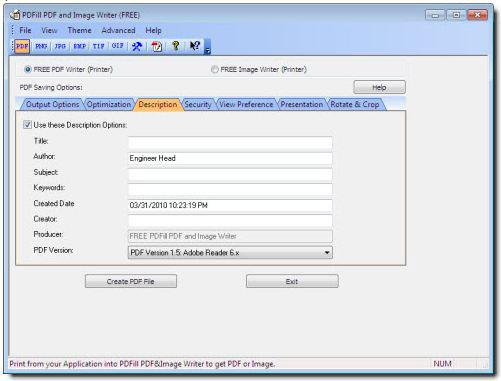Click the Author field containing Engineer Head
The image size is (501, 381).
(230, 158)
